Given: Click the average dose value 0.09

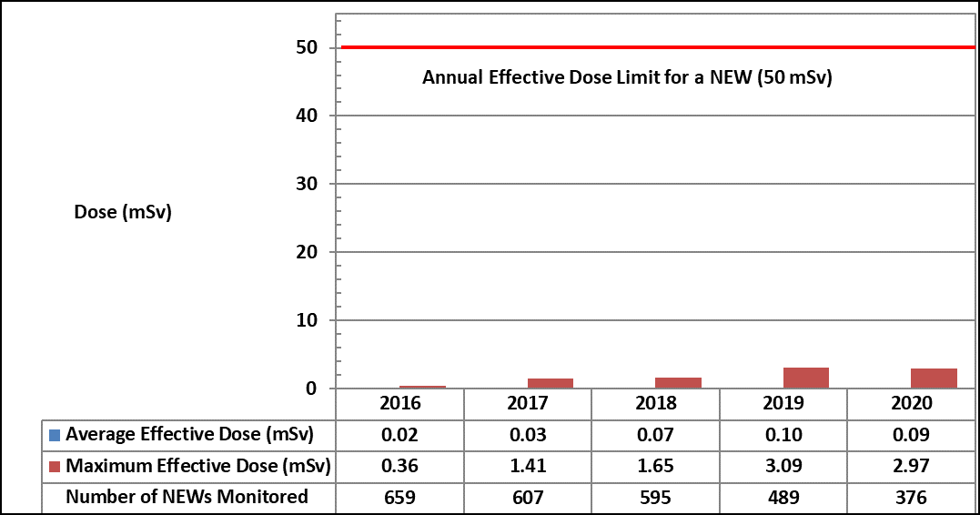Looking at the screenshot, I should coord(911,434).
